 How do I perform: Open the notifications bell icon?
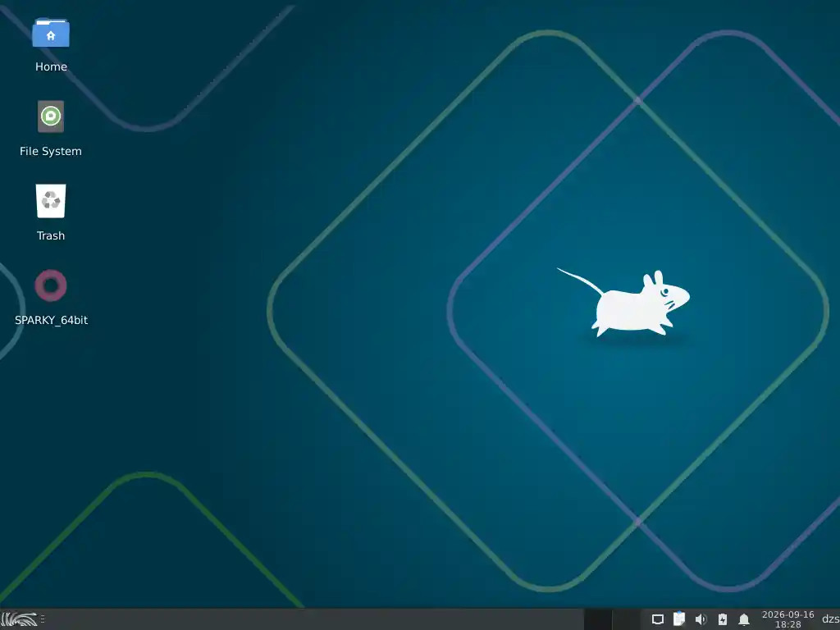744,620
